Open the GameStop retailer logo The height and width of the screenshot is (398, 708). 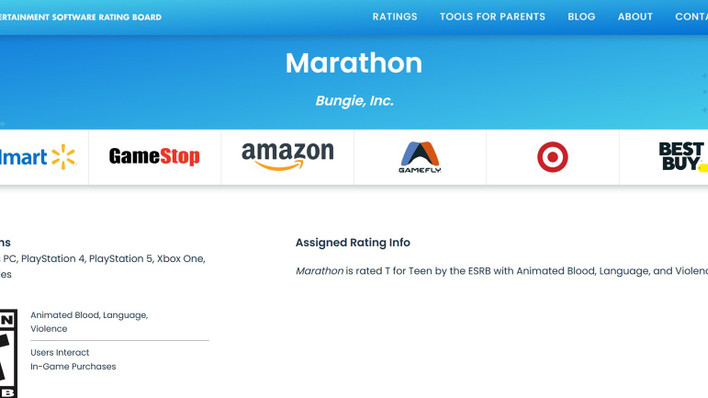pyautogui.click(x=154, y=157)
